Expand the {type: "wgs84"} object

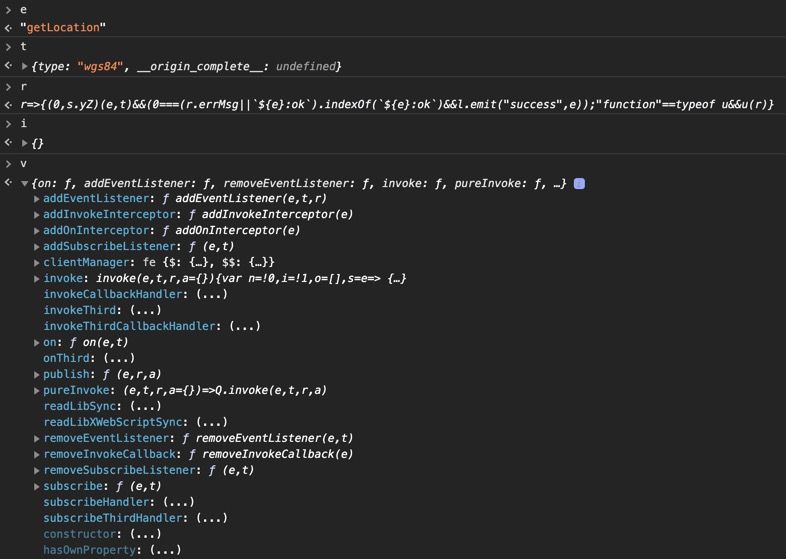(25, 66)
